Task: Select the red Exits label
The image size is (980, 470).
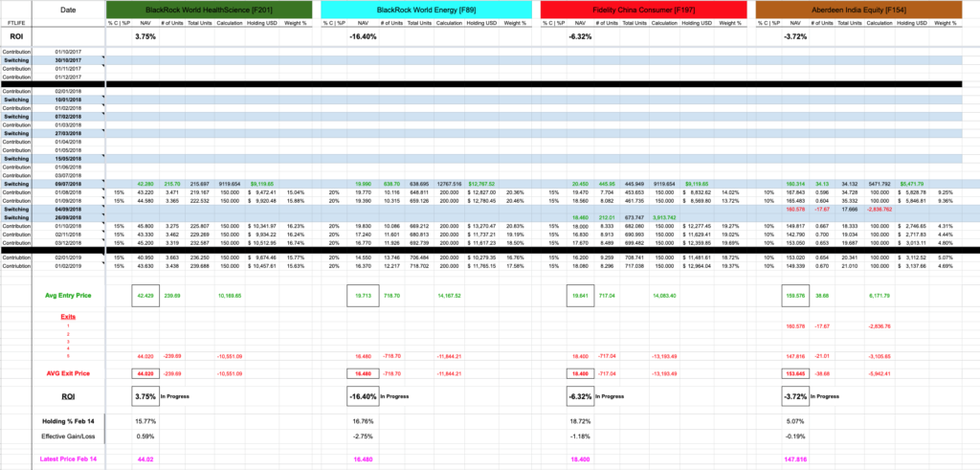Action: tap(68, 318)
